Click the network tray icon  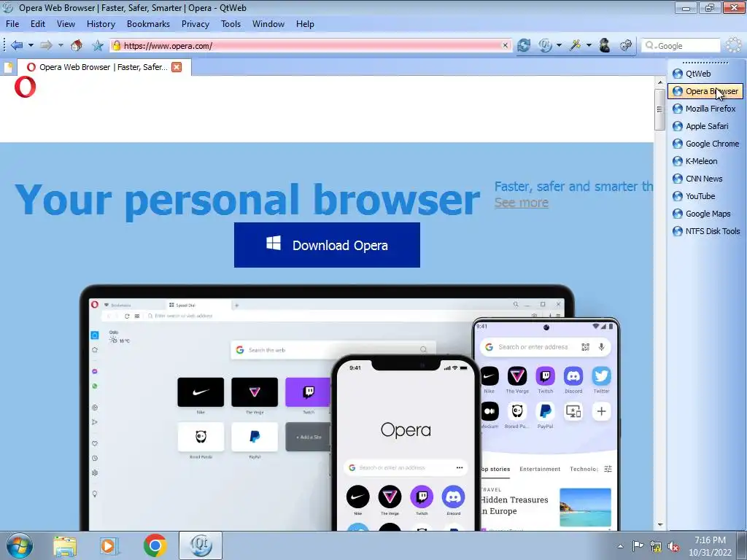656,547
